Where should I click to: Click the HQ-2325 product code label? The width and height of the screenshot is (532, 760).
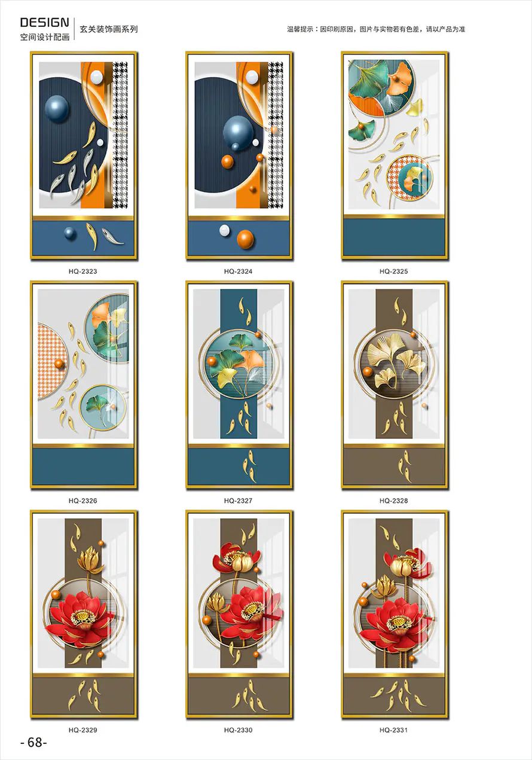click(x=393, y=271)
